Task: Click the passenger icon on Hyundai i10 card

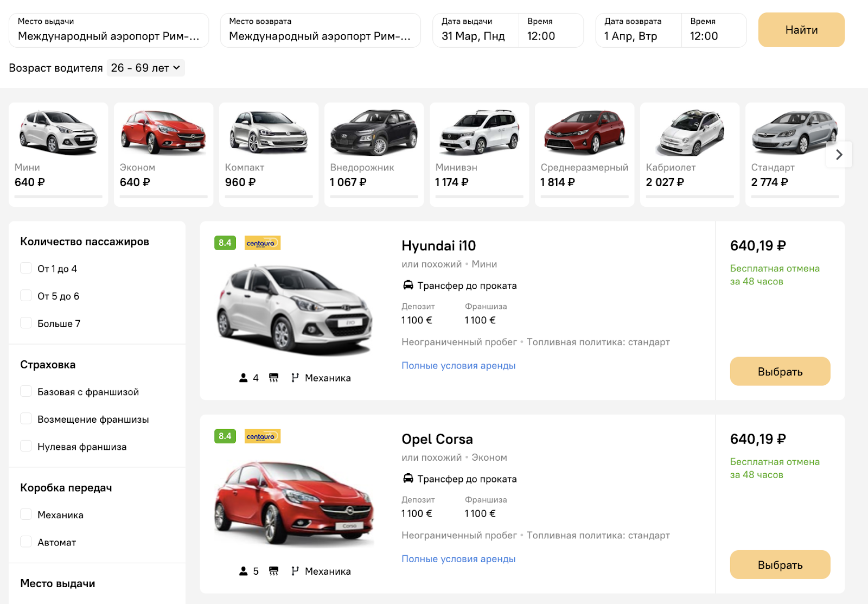Action: [243, 378]
